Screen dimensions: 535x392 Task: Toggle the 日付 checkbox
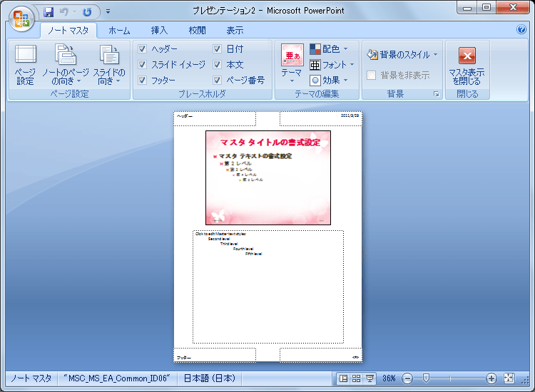[x=217, y=49]
